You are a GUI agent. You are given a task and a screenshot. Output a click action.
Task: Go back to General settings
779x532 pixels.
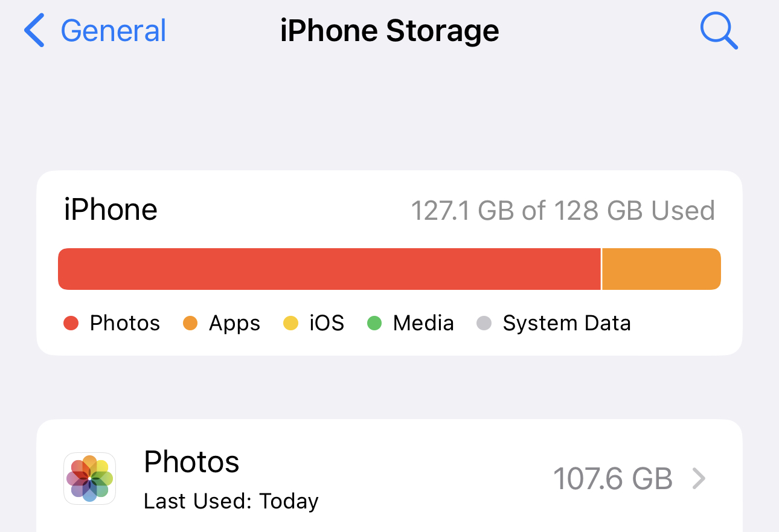click(x=113, y=31)
